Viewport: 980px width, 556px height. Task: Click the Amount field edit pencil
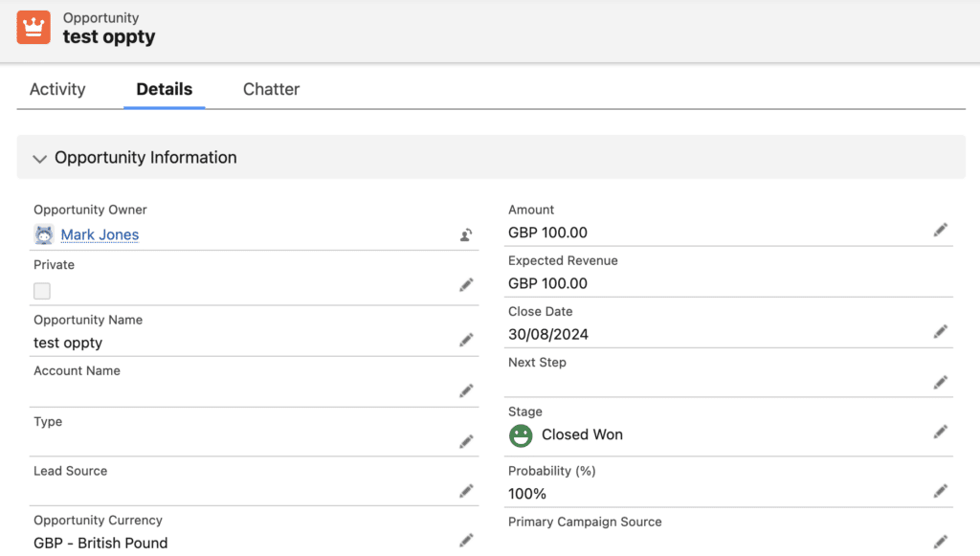[941, 230]
